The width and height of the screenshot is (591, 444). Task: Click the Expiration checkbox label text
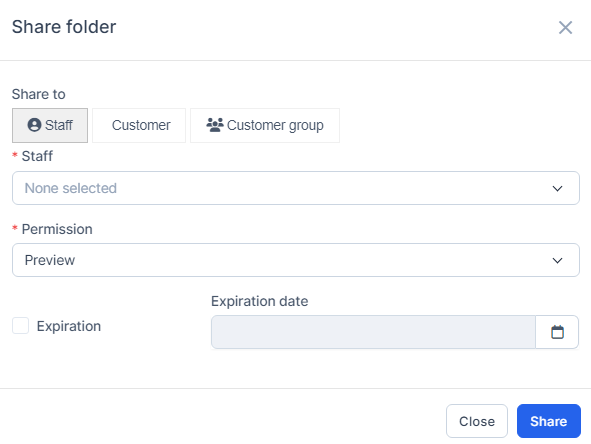69,326
